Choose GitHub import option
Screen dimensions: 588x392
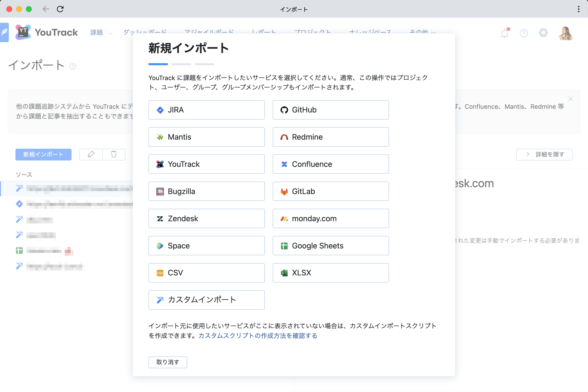pos(330,110)
